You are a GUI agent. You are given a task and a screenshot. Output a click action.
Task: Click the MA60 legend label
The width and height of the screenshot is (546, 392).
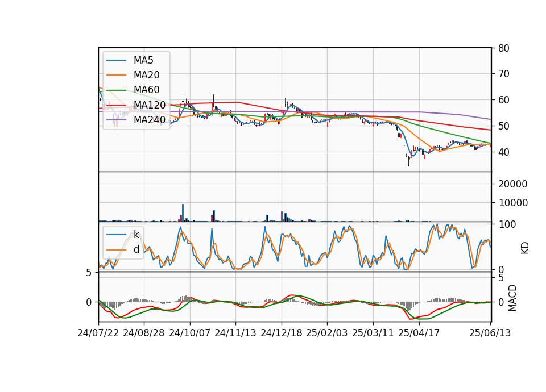click(x=146, y=90)
